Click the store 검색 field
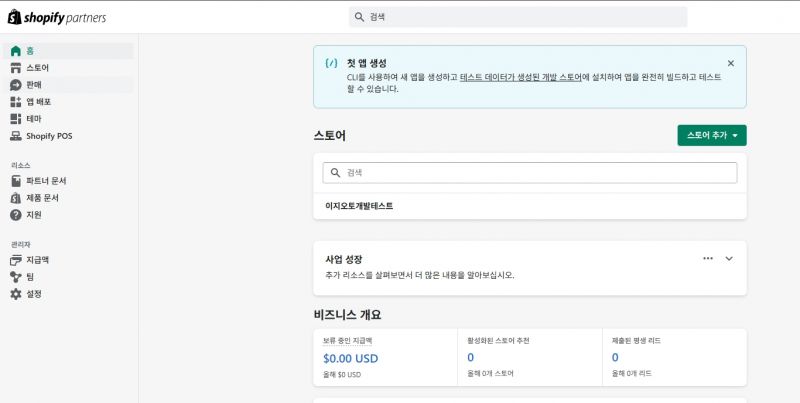Screen dimensions: 800x403 pyautogui.click(x=530, y=173)
